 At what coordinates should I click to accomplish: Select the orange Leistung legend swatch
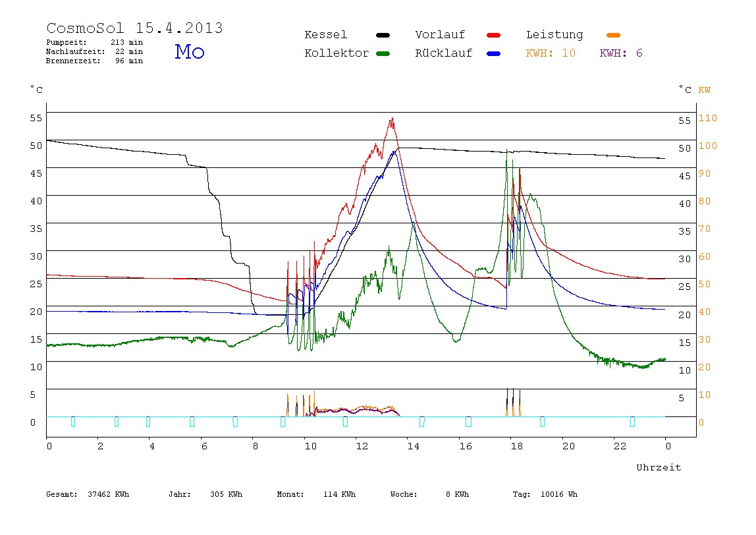pyautogui.click(x=613, y=35)
